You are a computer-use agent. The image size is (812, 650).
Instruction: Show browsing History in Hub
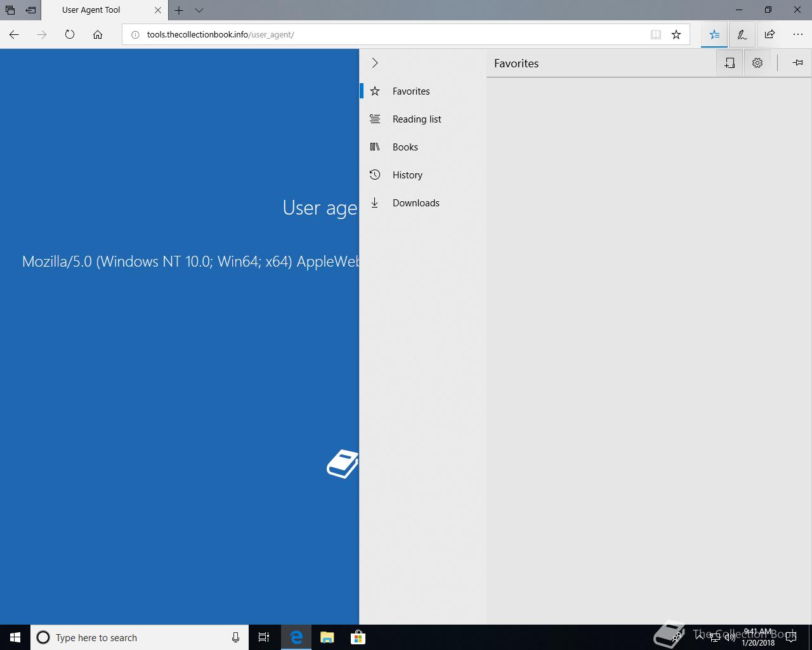click(423, 175)
